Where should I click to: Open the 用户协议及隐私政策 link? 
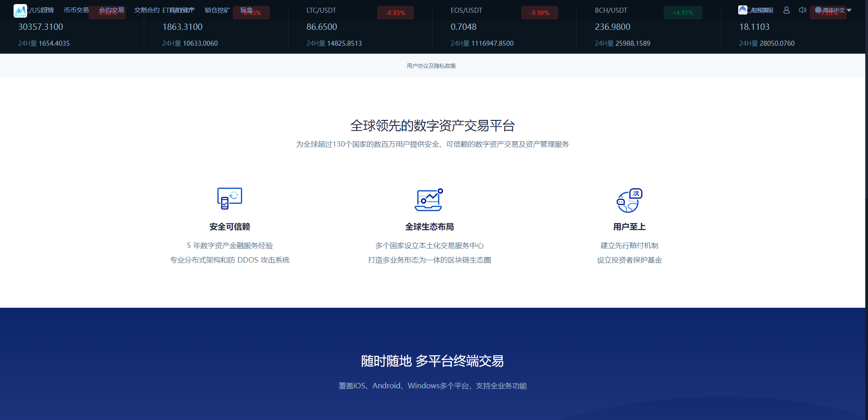click(431, 66)
